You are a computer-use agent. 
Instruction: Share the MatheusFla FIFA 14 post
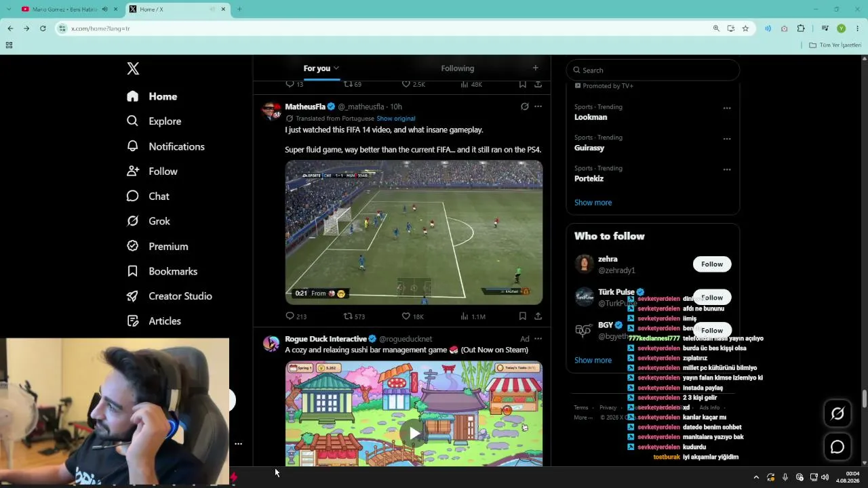538,316
